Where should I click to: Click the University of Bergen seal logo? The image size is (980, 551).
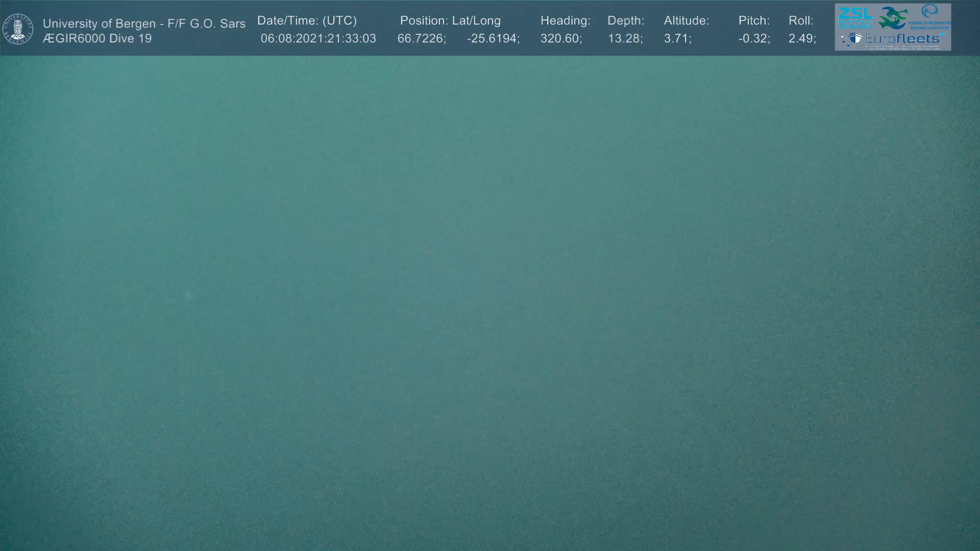18,29
